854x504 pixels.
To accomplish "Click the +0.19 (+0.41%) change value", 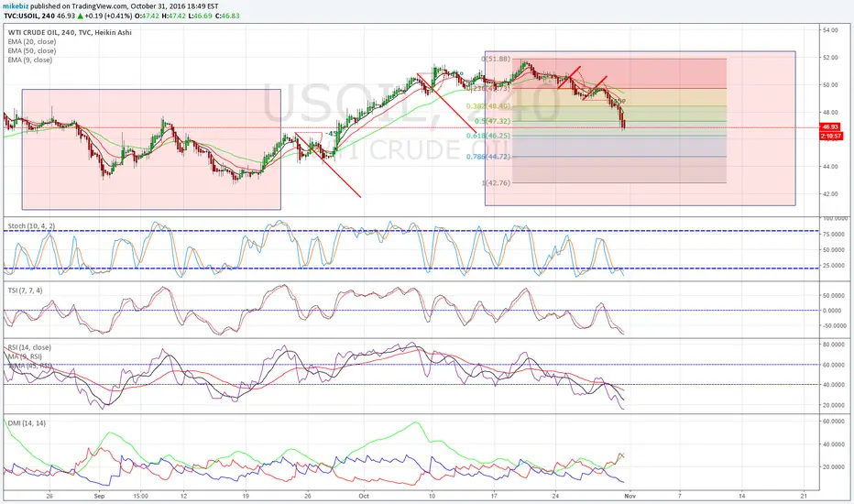I will (108, 16).
